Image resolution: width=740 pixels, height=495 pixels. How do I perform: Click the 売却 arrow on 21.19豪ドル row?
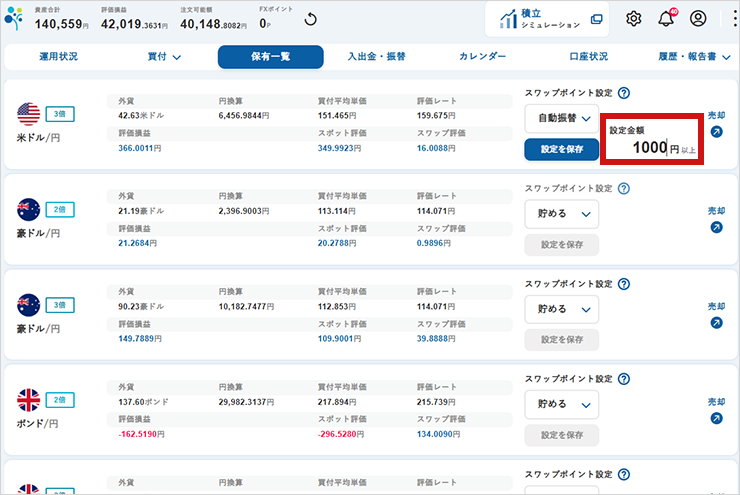[716, 227]
